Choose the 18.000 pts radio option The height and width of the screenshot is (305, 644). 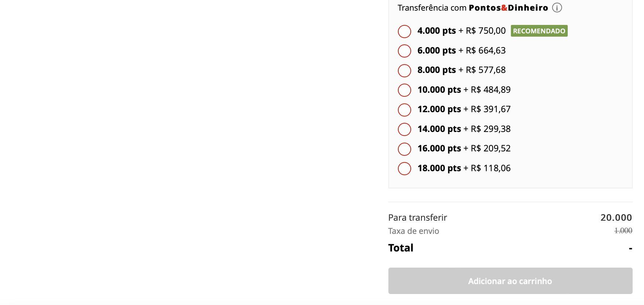coord(405,169)
